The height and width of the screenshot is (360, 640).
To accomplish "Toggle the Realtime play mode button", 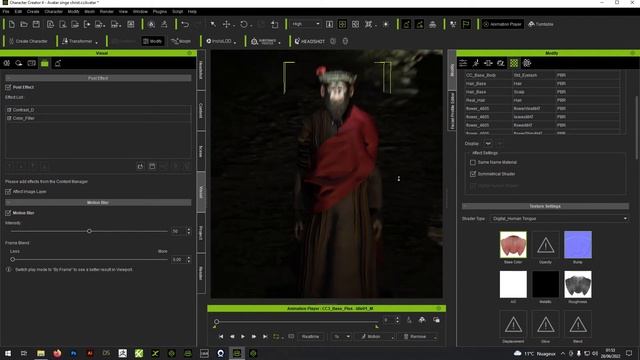I will click(x=311, y=337).
